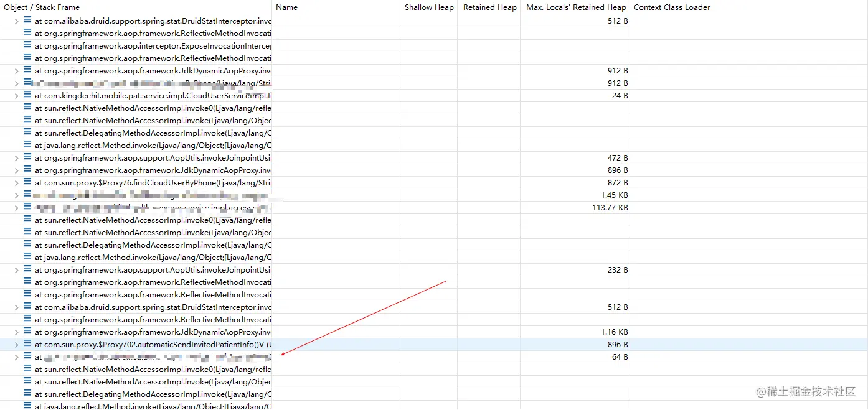868x410 pixels.
Task: Click the frame icon of JdkDynamicAopProxy 1.16 KB row
Action: pos(27,331)
